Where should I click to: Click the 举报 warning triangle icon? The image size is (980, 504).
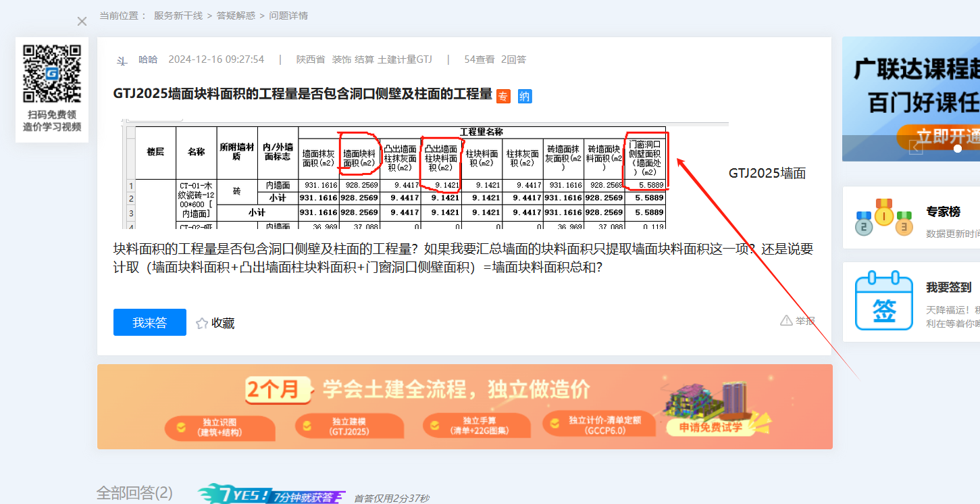click(786, 320)
